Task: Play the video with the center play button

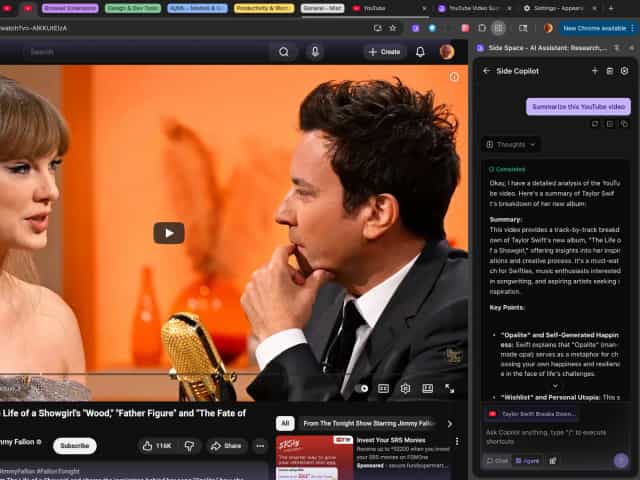Action: (x=168, y=233)
